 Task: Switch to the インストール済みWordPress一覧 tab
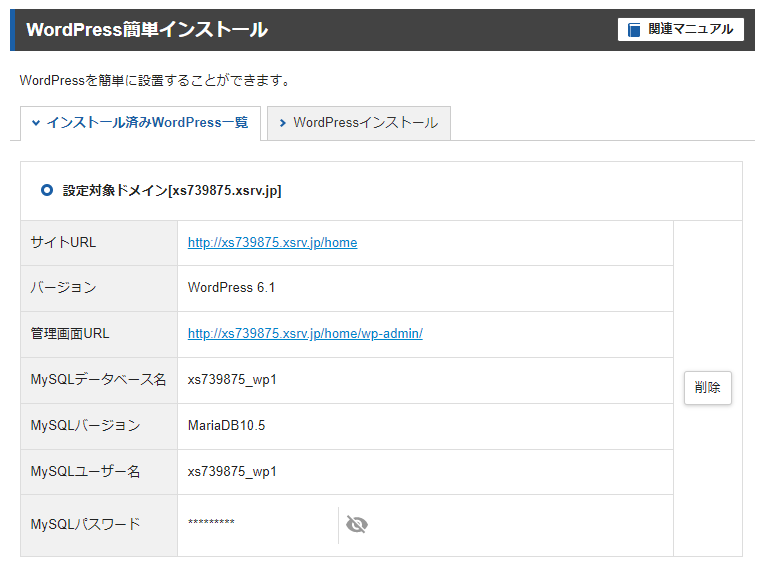point(140,123)
